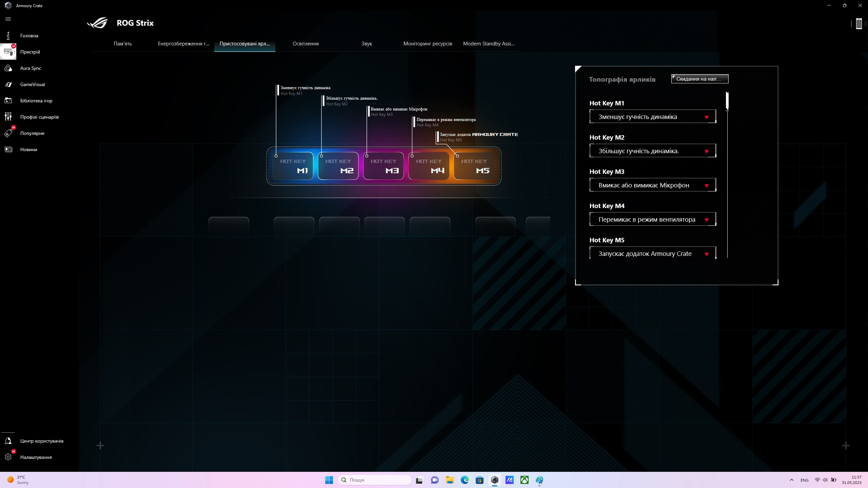This screenshot has width=868, height=488.
Task: Open the Hot Key M1 function dropdown
Action: [653, 117]
